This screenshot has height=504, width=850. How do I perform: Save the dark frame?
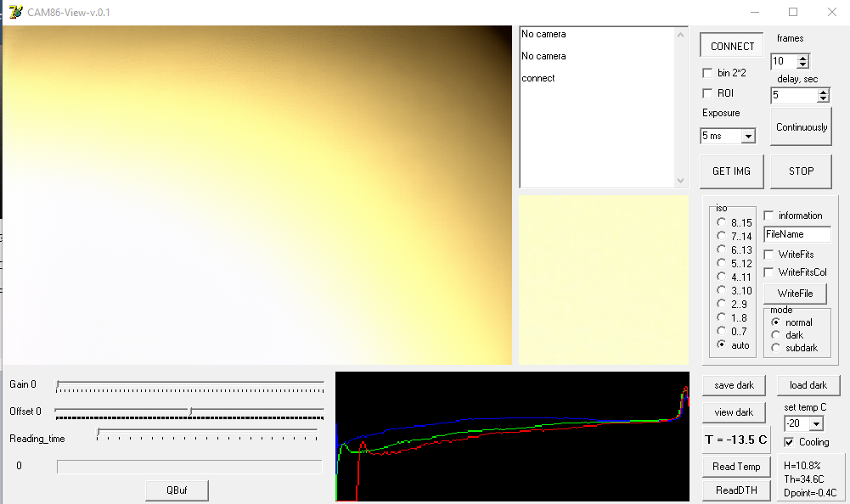(734, 384)
